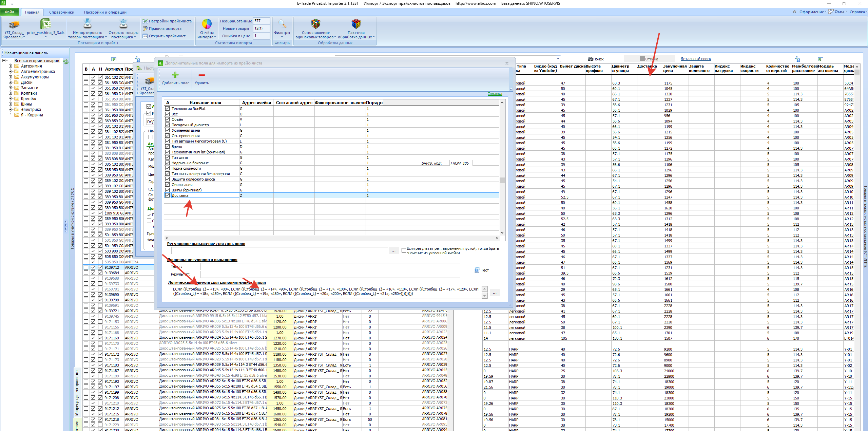This screenshot has height=431, width=868.
Task: Click the horizontal scrollbar right arrow in fields list
Action: click(497, 238)
